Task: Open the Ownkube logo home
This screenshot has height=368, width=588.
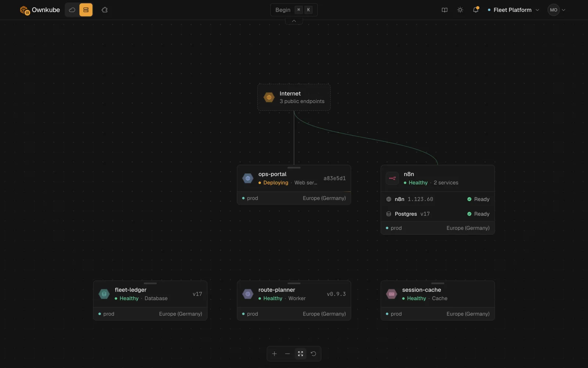Action: point(40,10)
